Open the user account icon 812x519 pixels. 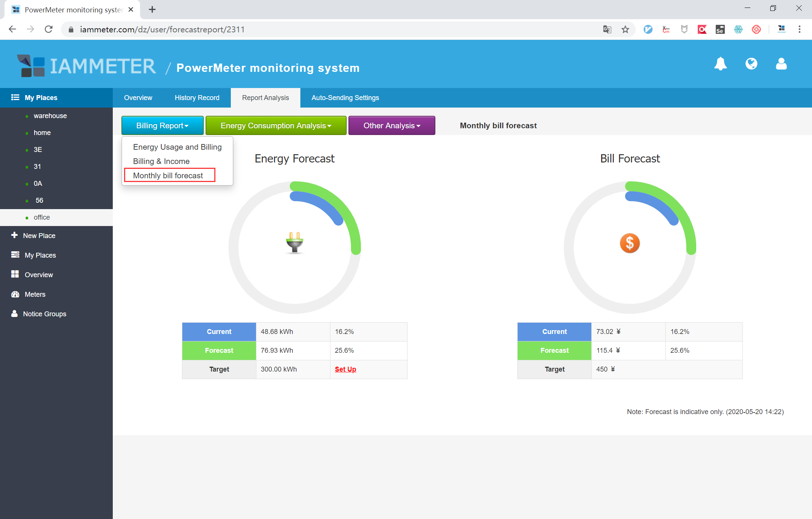click(781, 64)
